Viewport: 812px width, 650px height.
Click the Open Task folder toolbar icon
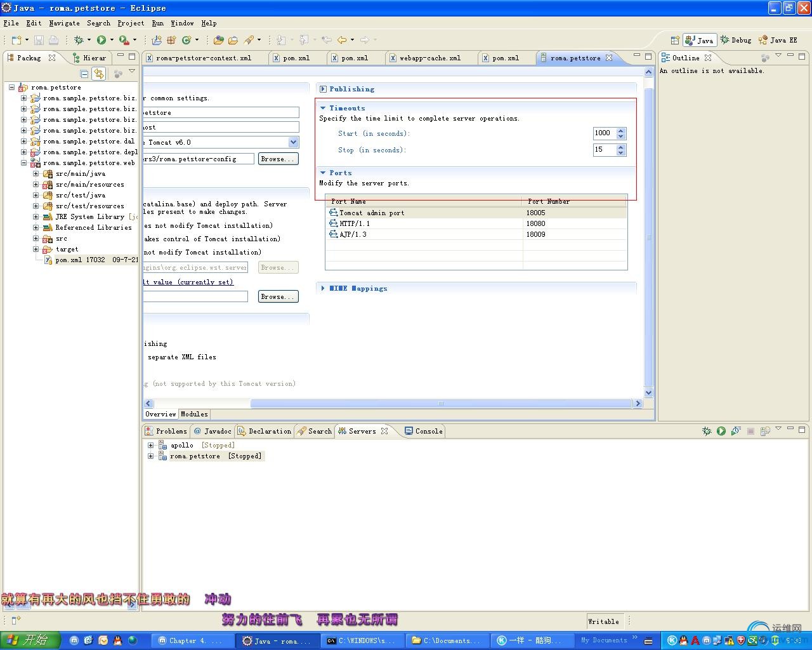(x=233, y=40)
